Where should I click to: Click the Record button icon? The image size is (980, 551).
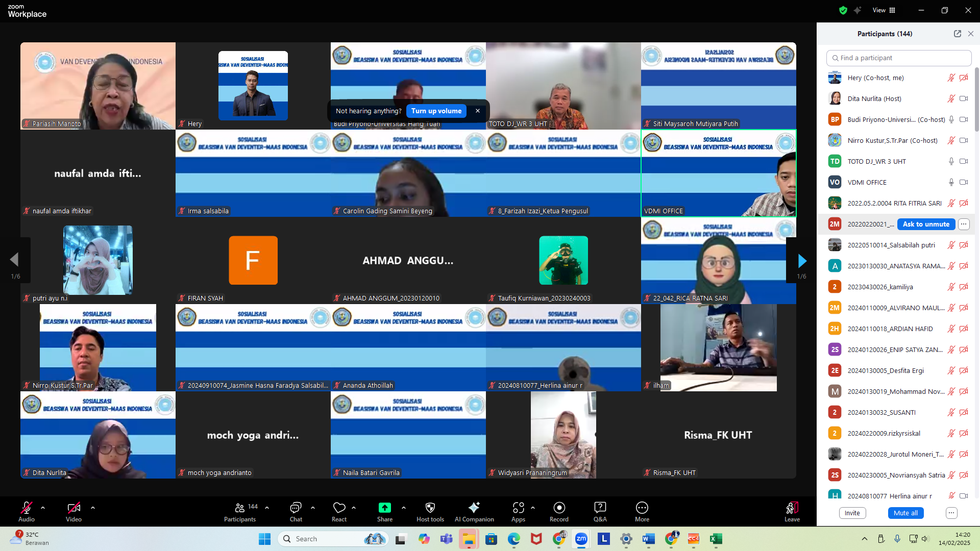559,508
